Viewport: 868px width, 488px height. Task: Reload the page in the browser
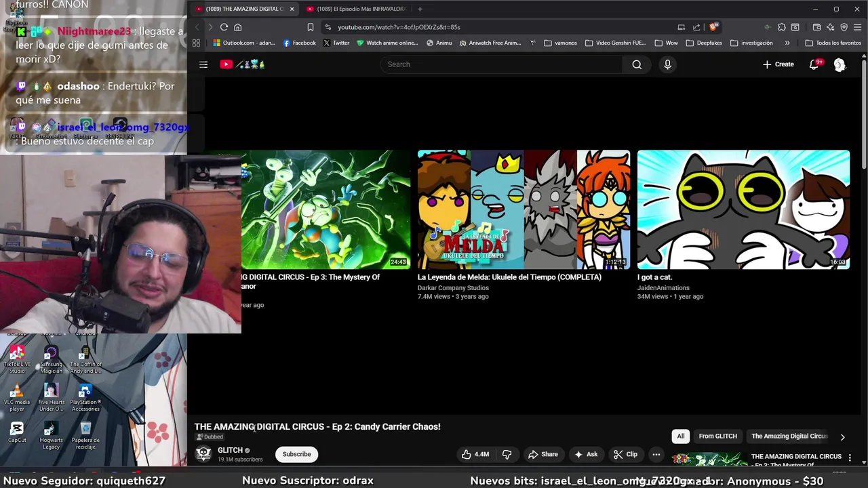tap(224, 27)
